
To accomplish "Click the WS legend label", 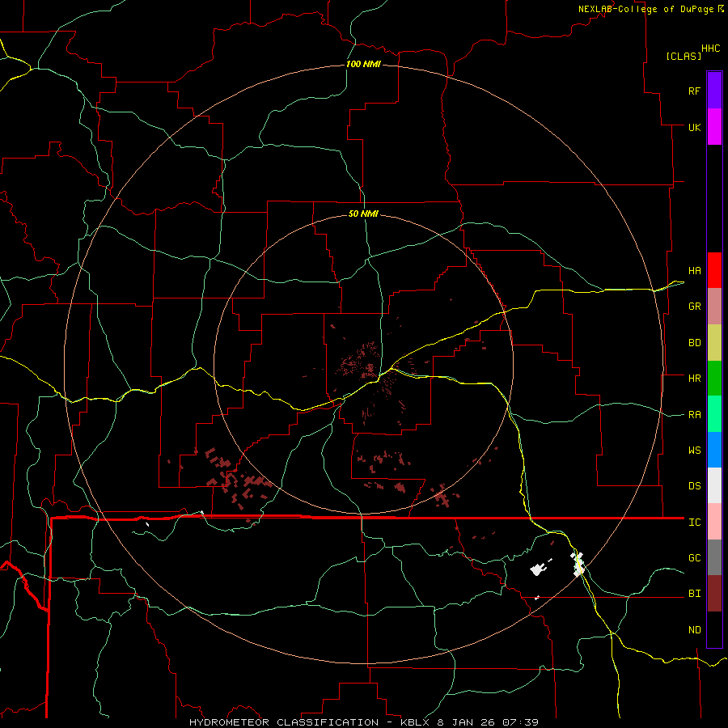I will click(694, 451).
